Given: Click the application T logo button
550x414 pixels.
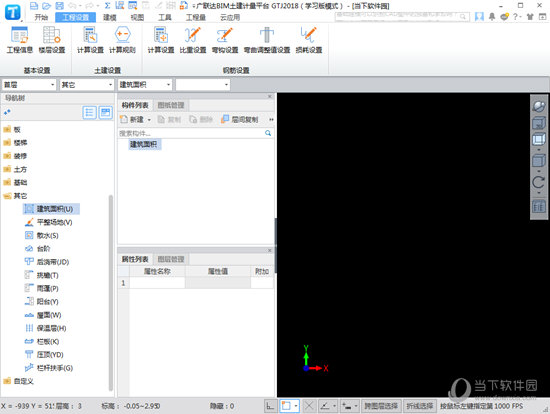Looking at the screenshot, I should [x=12, y=12].
